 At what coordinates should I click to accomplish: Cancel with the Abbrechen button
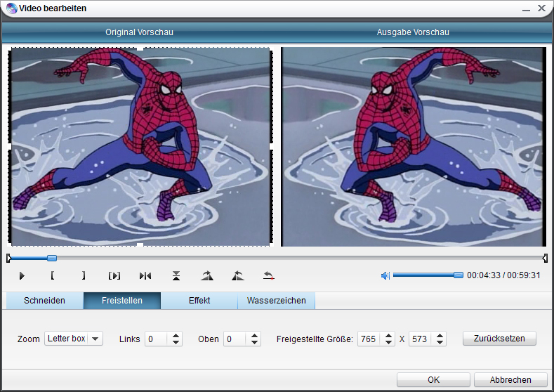point(510,380)
